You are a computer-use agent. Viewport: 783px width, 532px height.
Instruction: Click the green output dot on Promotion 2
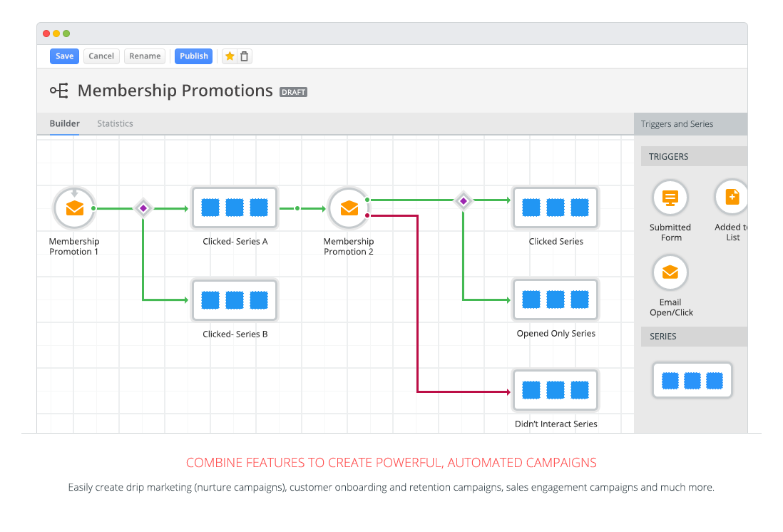pos(367,200)
